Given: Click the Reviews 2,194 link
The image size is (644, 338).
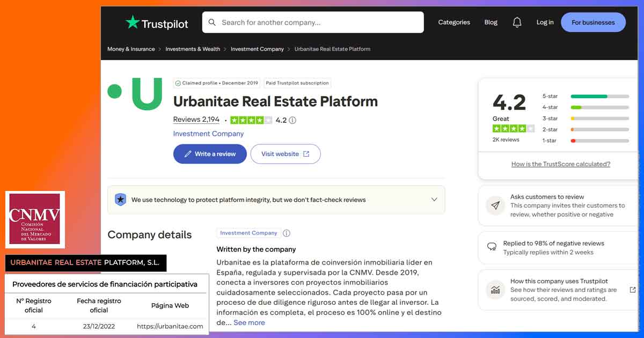Looking at the screenshot, I should 196,120.
